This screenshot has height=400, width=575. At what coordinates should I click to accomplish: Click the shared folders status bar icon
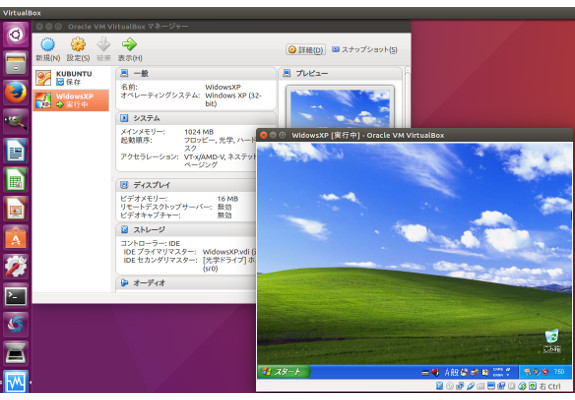(x=481, y=386)
